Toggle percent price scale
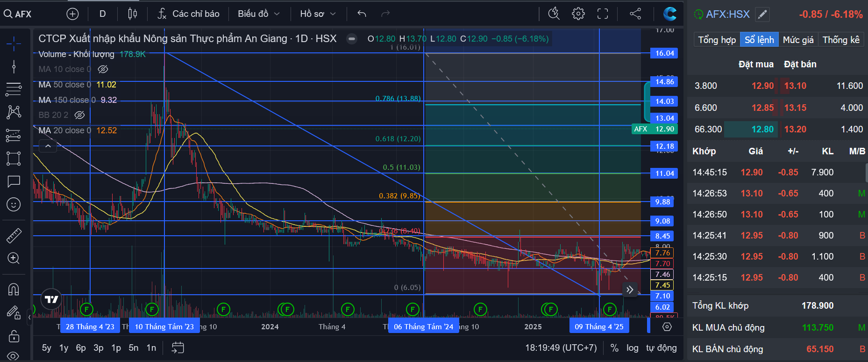 [x=614, y=348]
